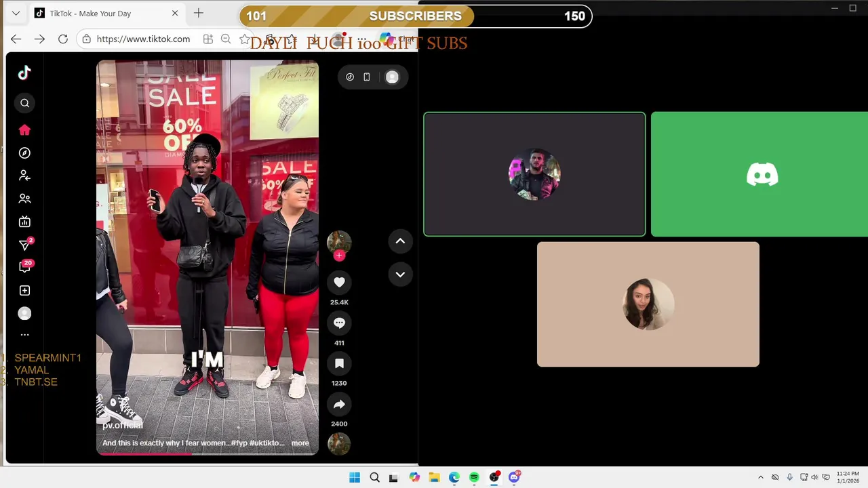The width and height of the screenshot is (868, 488).
Task: Open Task View on the taskbar
Action: pos(393,477)
